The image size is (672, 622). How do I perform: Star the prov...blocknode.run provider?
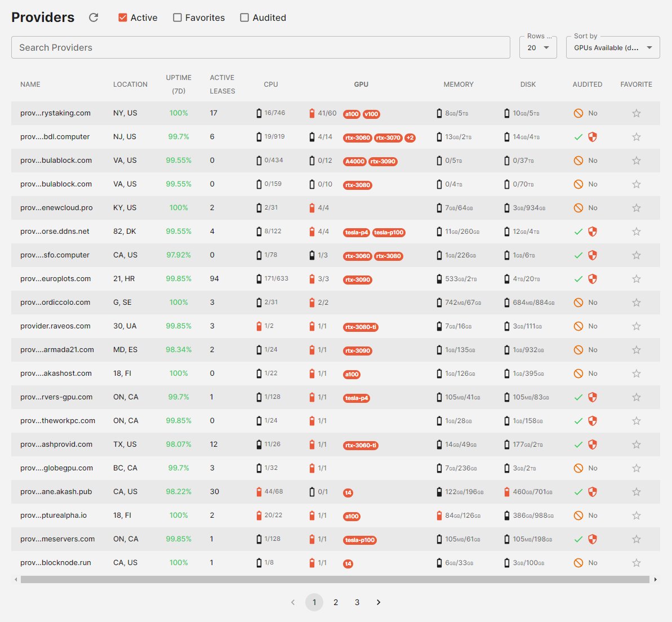(x=637, y=563)
